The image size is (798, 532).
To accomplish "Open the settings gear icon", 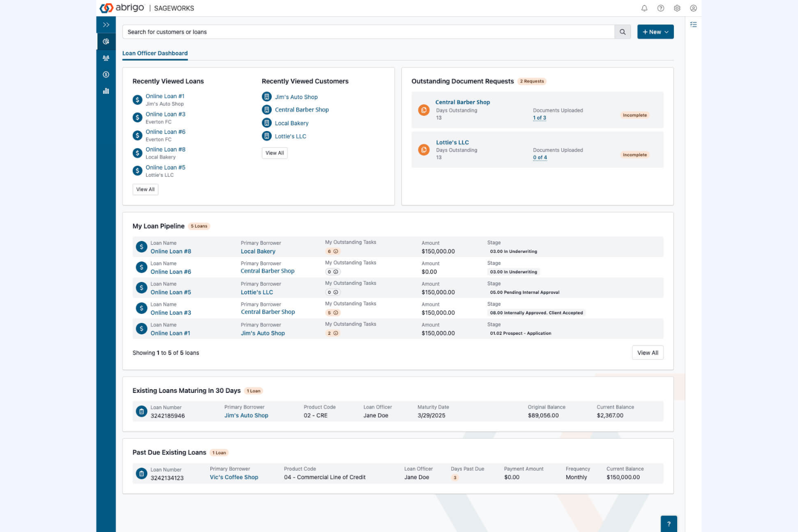I will 677,8.
